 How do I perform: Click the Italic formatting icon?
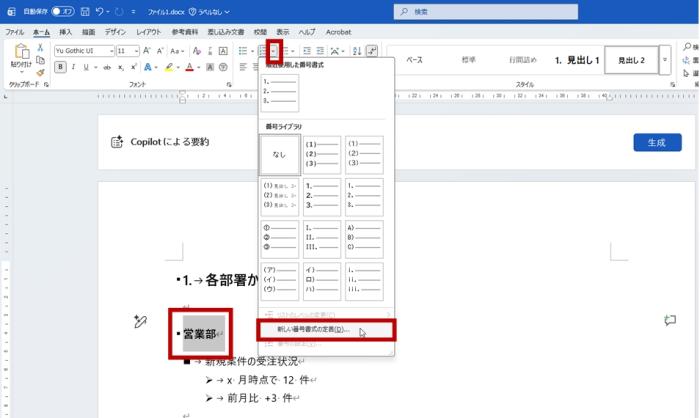[73, 67]
